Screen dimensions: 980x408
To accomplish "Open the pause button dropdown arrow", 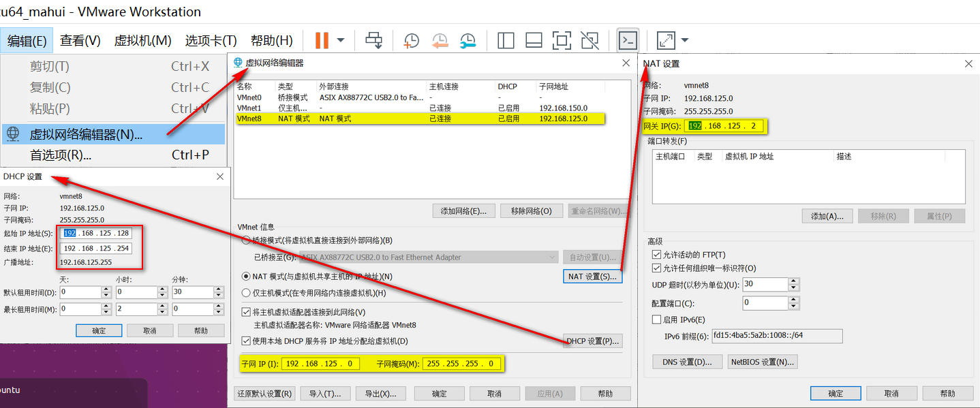I will (x=341, y=40).
